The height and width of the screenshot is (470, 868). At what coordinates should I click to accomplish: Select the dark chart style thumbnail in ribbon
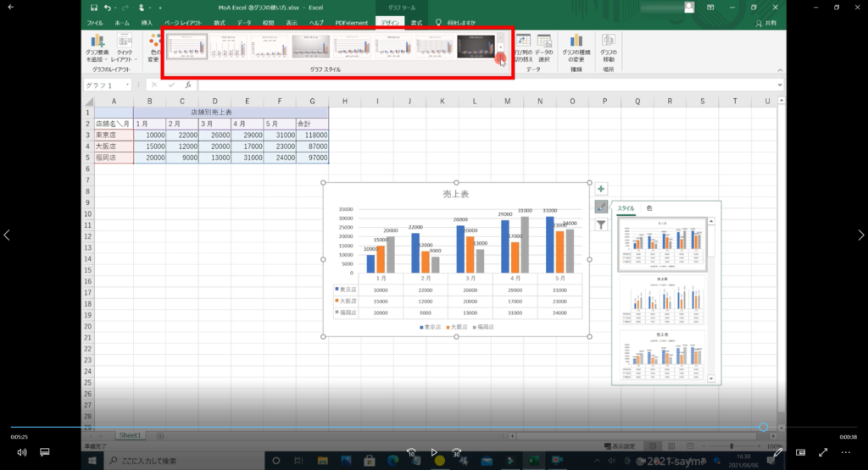(476, 47)
